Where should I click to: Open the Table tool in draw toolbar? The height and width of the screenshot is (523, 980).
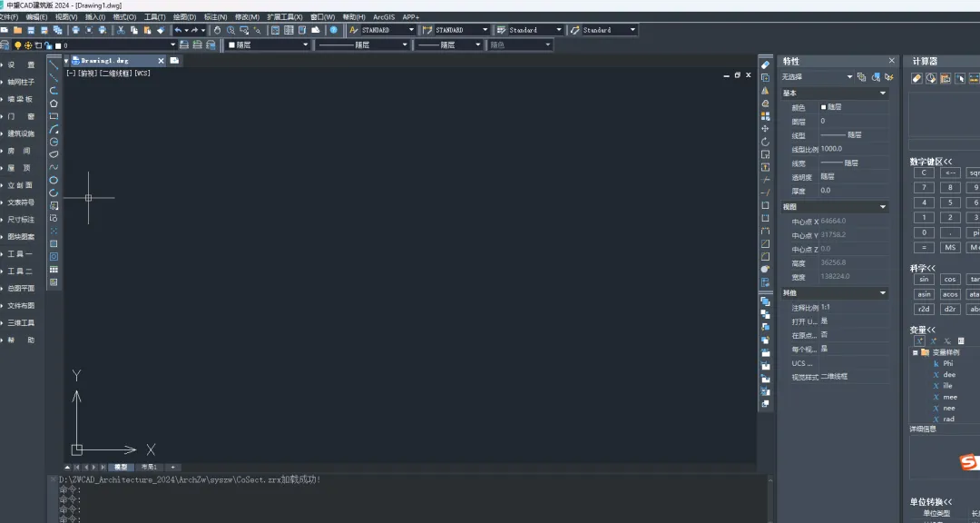[x=54, y=270]
